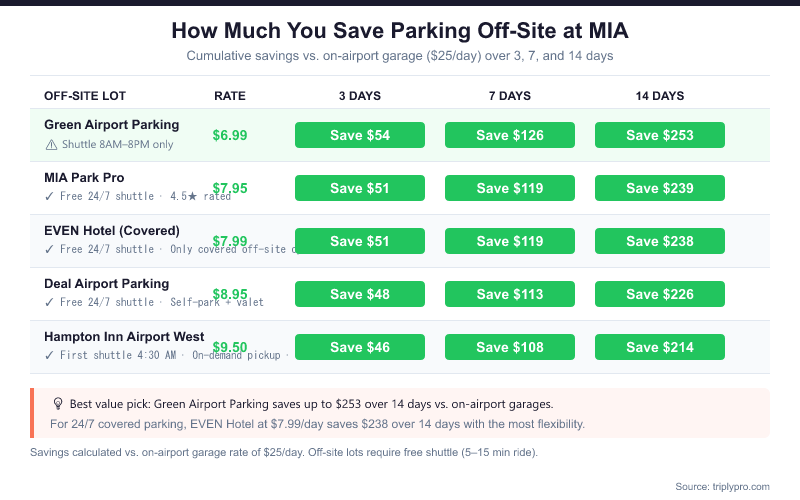Click the checkmark icon under Hampton Inn Airport West
Screen dimensions: 800x500
[50, 355]
